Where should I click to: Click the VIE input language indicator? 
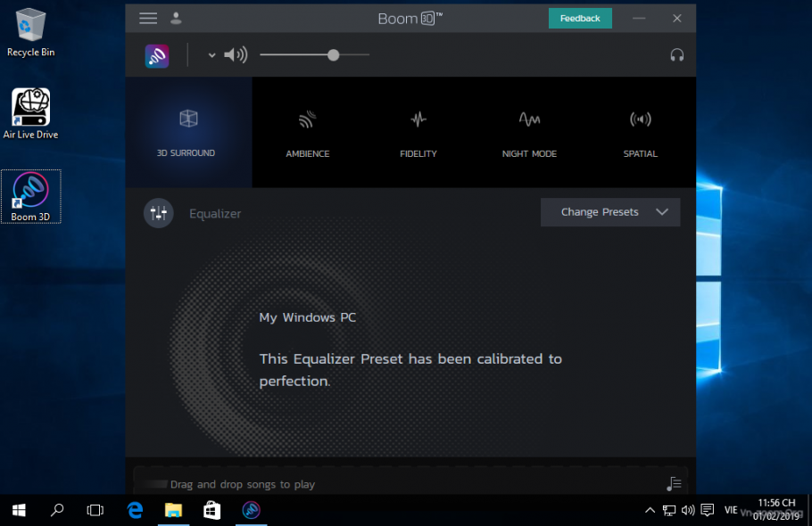click(731, 511)
